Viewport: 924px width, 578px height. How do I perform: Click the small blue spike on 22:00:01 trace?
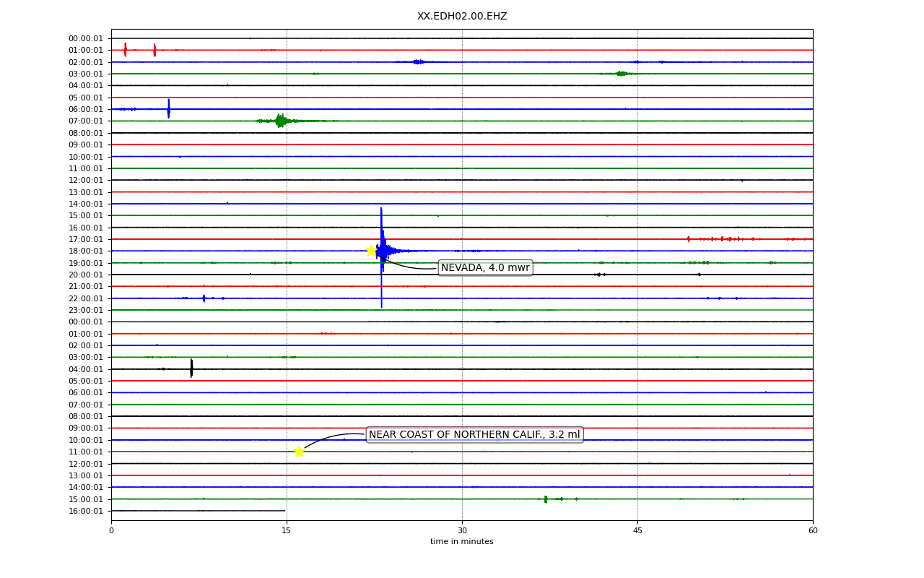[204, 298]
